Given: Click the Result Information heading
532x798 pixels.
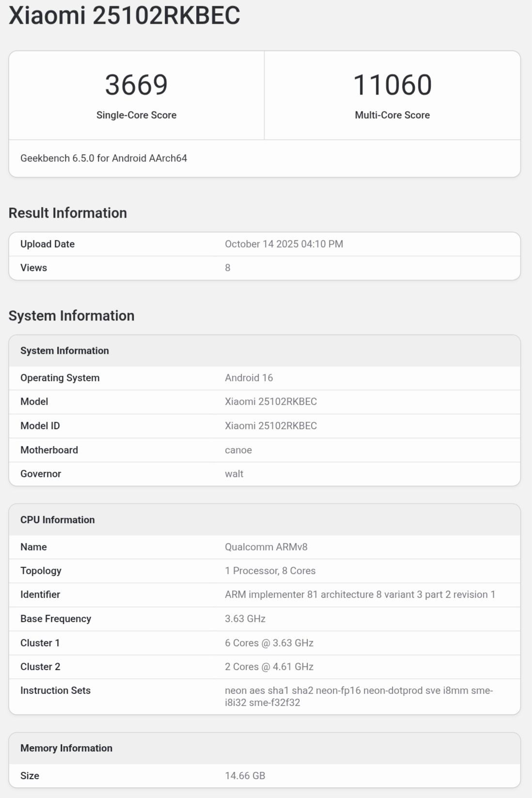Looking at the screenshot, I should pyautogui.click(x=68, y=213).
